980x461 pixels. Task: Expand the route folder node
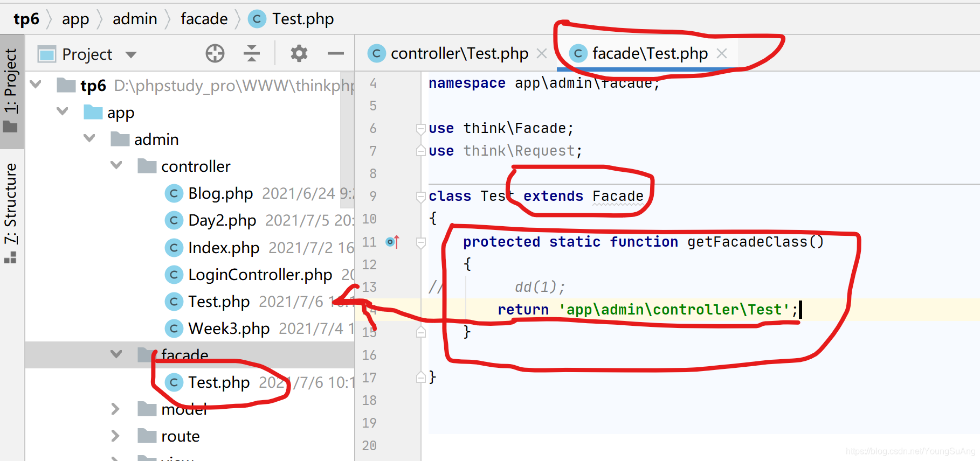point(115,436)
